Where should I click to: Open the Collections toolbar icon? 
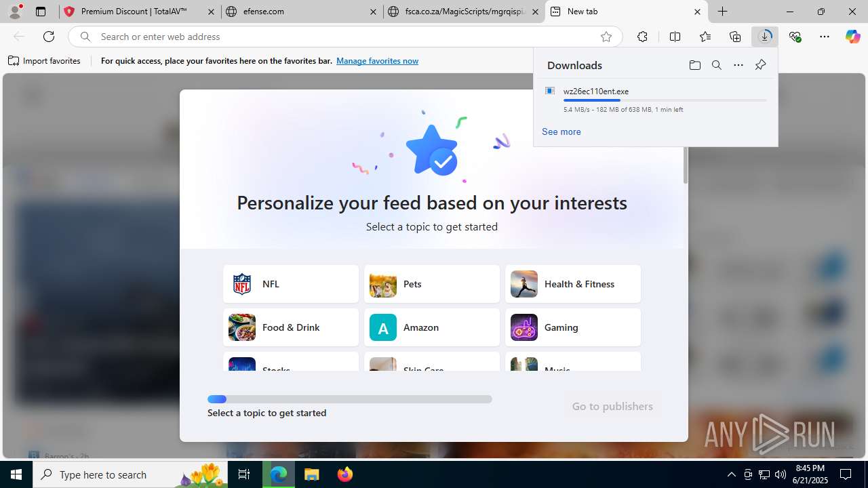735,37
